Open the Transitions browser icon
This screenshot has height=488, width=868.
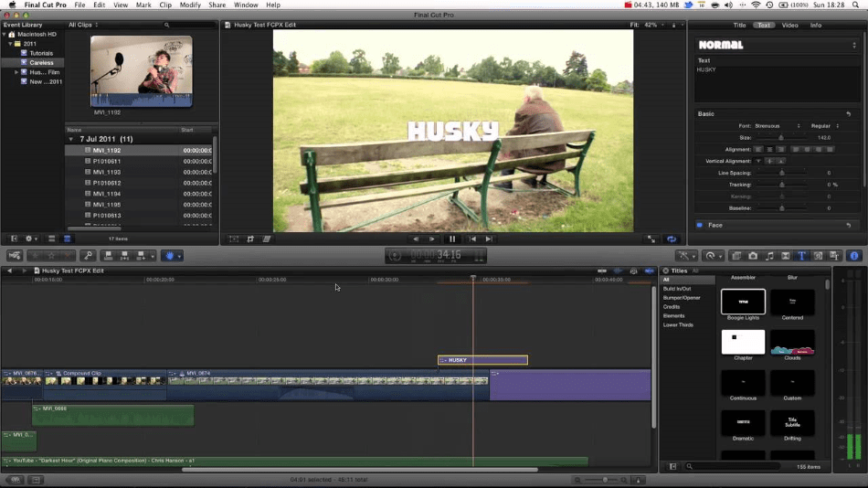coord(785,255)
